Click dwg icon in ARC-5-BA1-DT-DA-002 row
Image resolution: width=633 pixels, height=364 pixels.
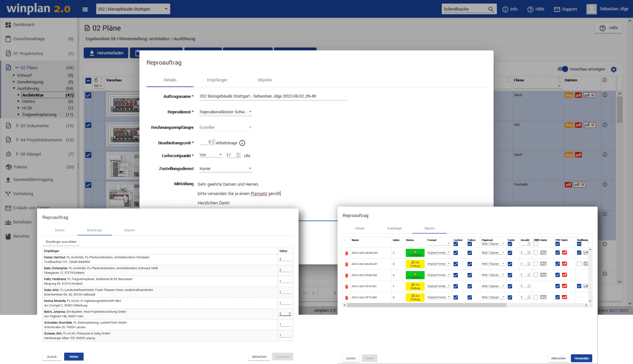click(543, 275)
